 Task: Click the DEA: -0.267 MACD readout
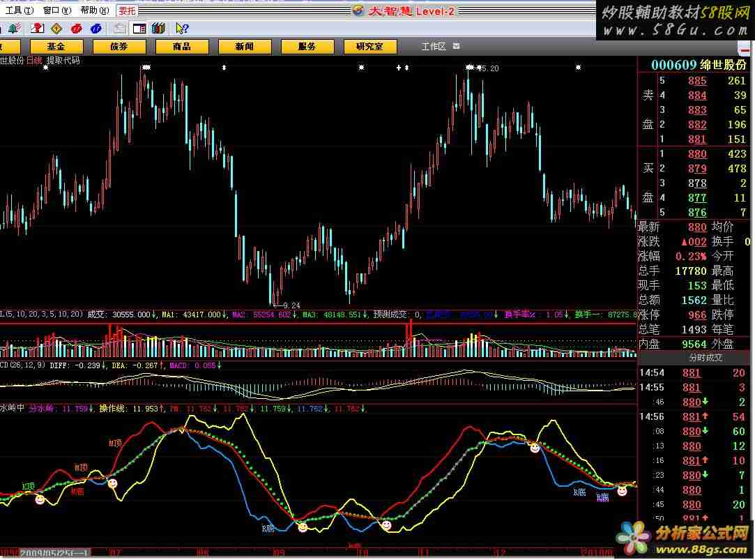point(137,365)
